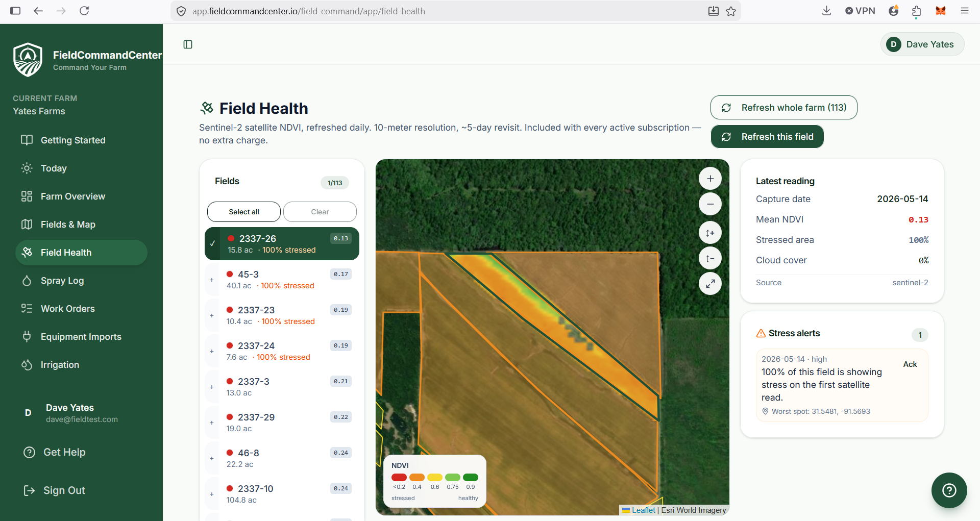The width and height of the screenshot is (980, 521).
Task: Open the Getting Started page
Action: coord(81,140)
